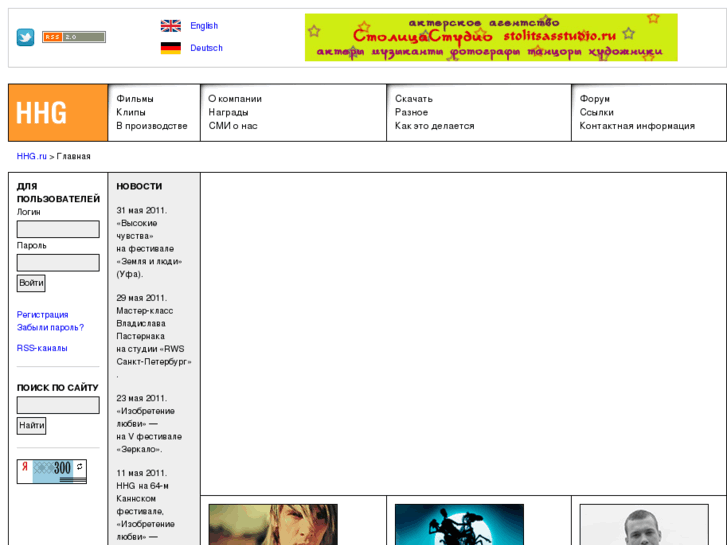Open the 23 мая 2011 news item
The height and width of the screenshot is (545, 727).
[149, 423]
